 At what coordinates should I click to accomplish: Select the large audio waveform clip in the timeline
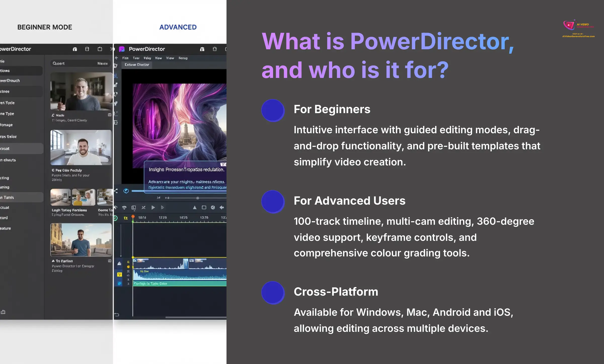click(x=180, y=275)
